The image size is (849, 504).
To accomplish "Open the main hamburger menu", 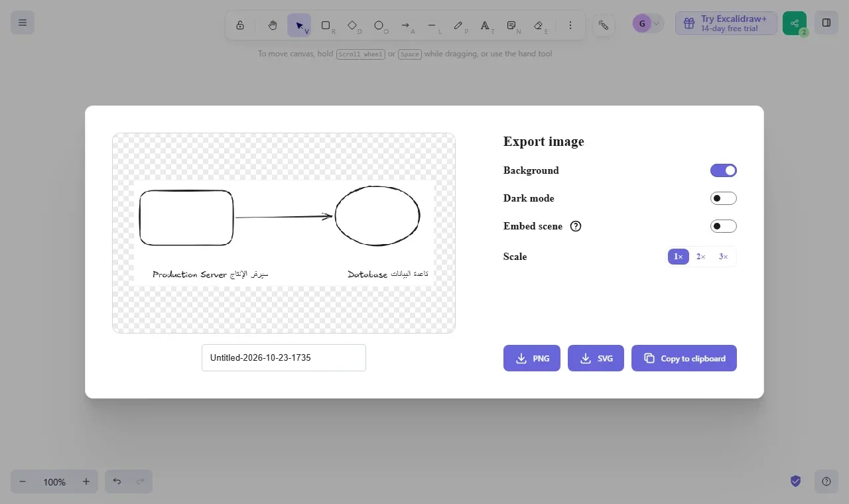I will click(23, 23).
